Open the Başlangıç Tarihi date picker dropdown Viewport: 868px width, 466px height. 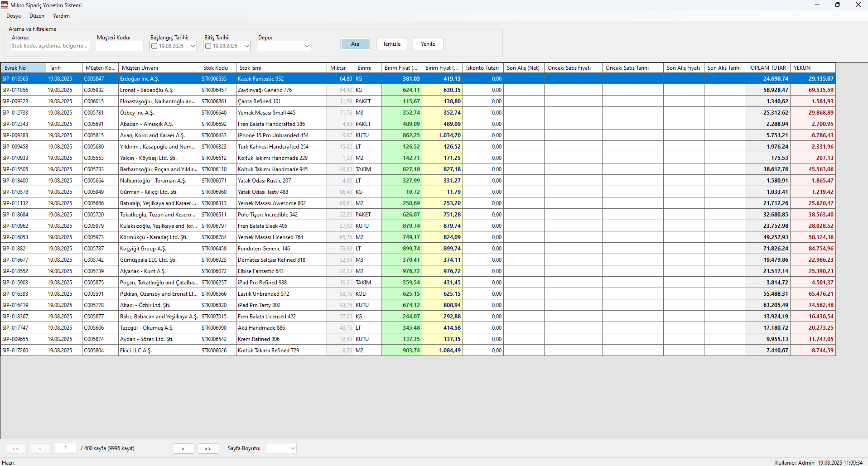pos(193,46)
